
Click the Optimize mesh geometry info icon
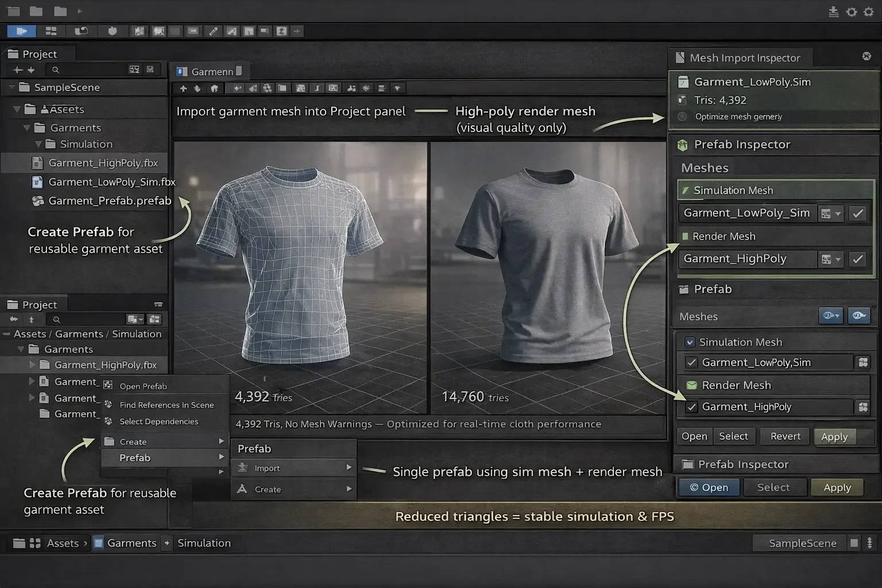682,117
